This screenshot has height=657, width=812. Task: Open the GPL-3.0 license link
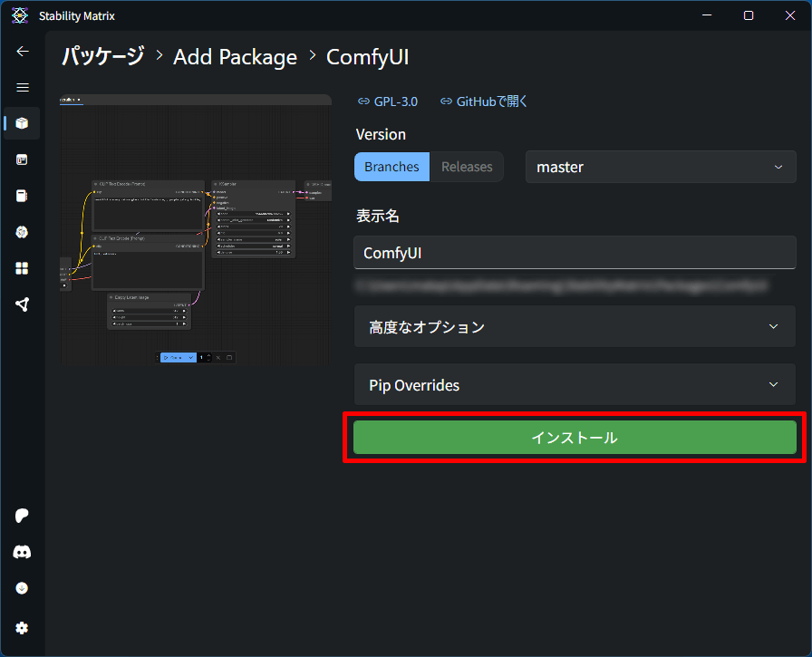click(388, 101)
